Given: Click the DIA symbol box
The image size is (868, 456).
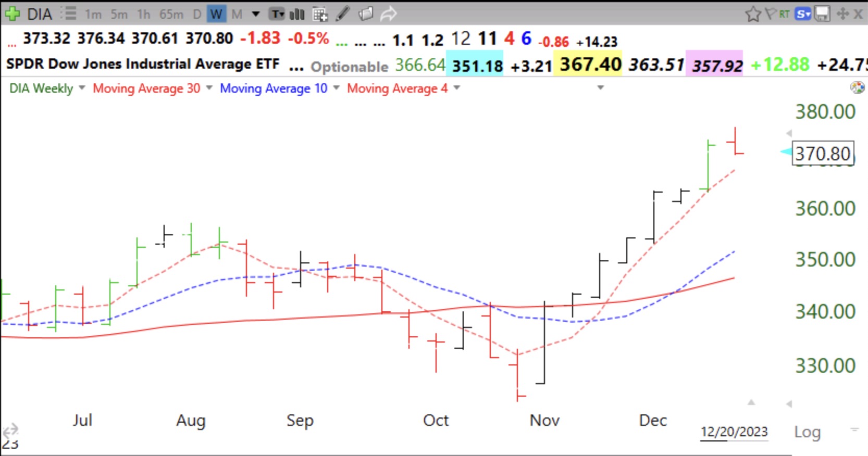Looking at the screenshot, I should [40, 14].
